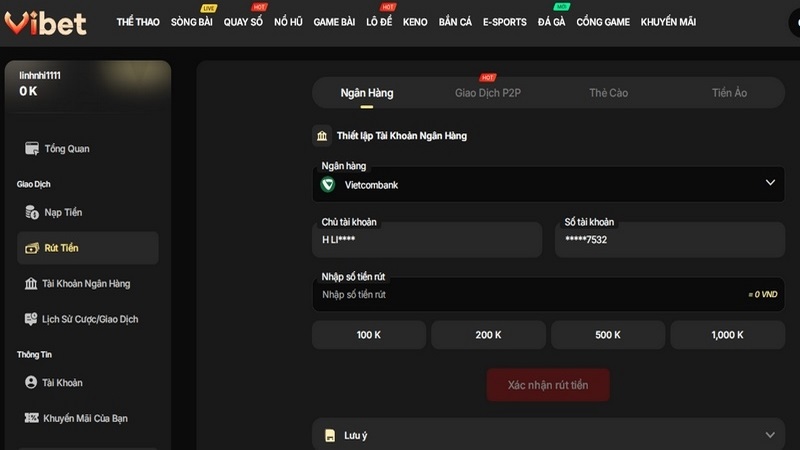Select the 200 K amount button
This screenshot has width=800, height=450.
[488, 335]
